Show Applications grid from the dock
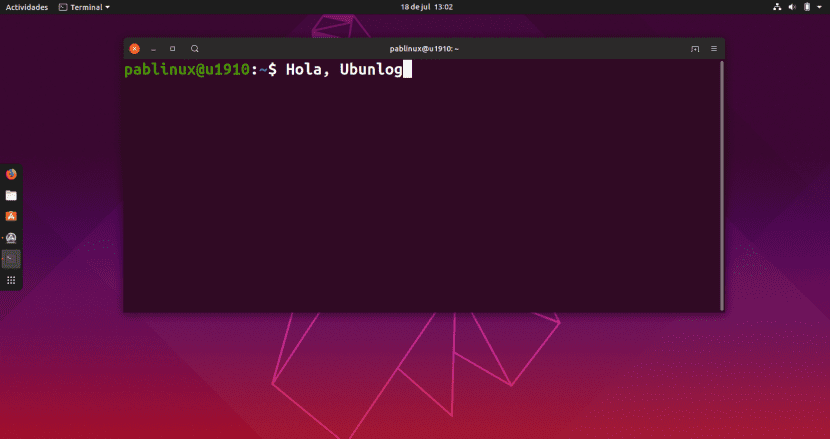This screenshot has width=830, height=439. click(x=11, y=280)
